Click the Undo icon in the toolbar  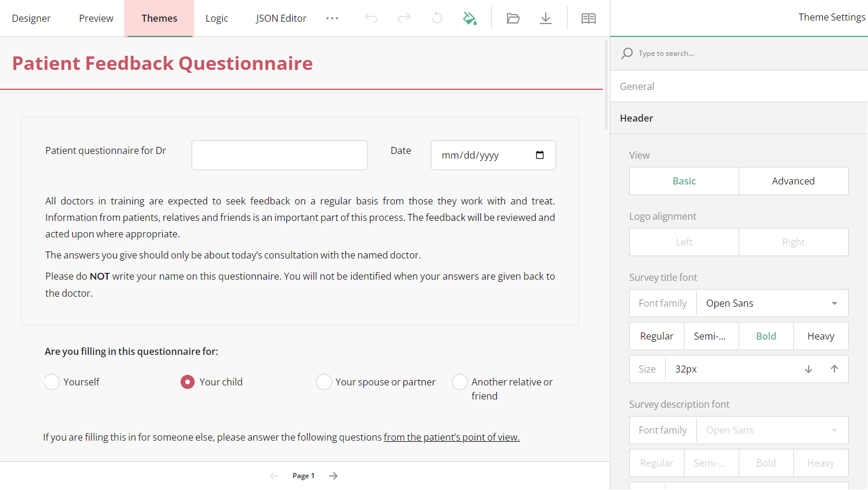[x=371, y=18]
